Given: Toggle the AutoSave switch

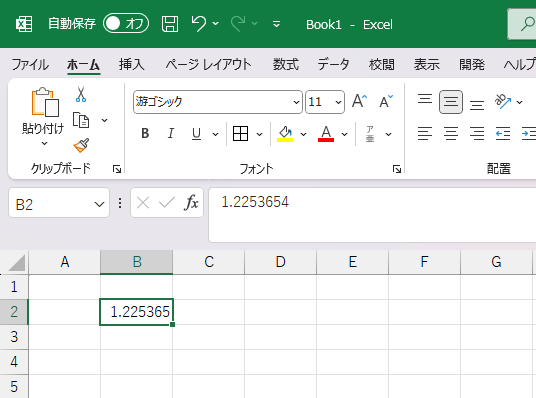Looking at the screenshot, I should [x=126, y=23].
